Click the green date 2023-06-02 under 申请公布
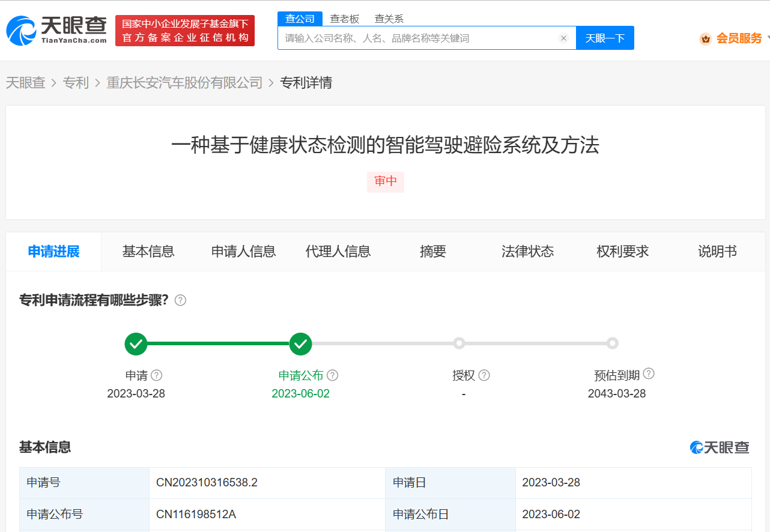The image size is (770, 532). tap(300, 394)
